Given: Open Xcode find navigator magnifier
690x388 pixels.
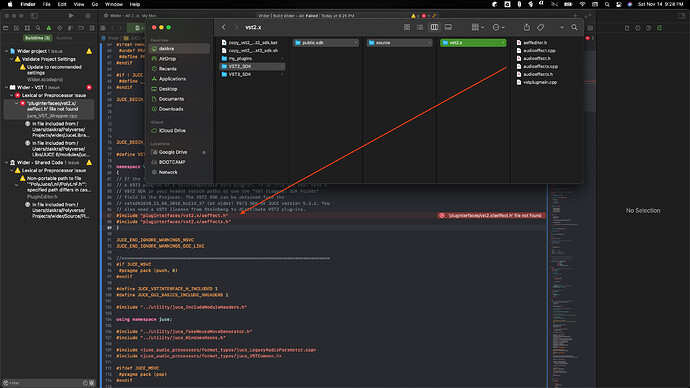Looking at the screenshot, I should click(38, 28).
